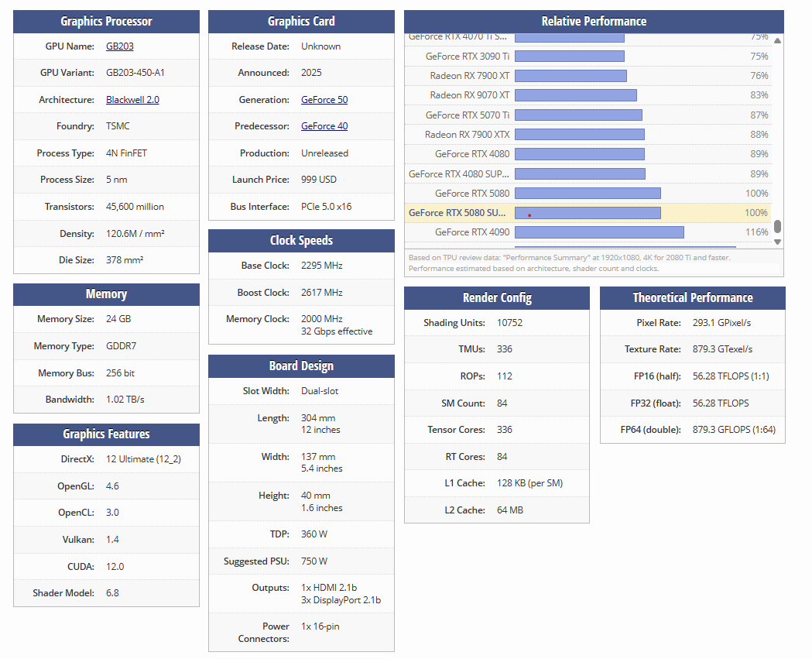Image resolution: width=812 pixels, height=659 pixels.
Task: Click the Theoretical Performance section header
Action: coord(693,298)
